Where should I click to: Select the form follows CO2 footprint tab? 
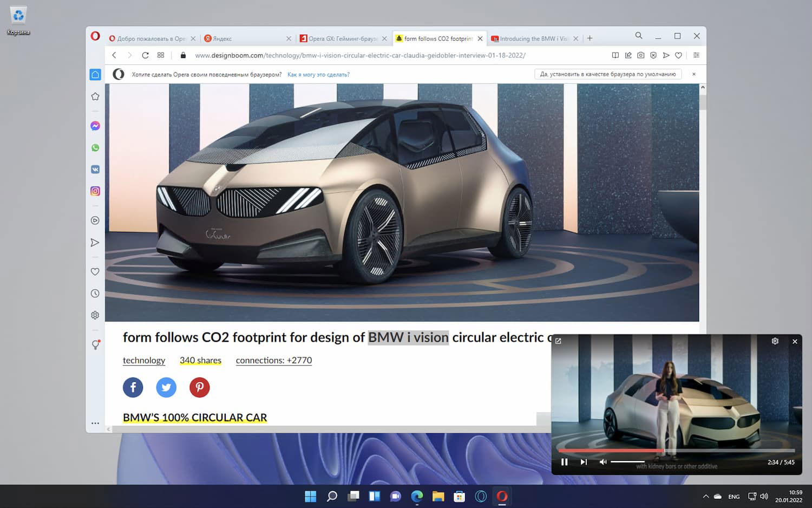[438, 38]
